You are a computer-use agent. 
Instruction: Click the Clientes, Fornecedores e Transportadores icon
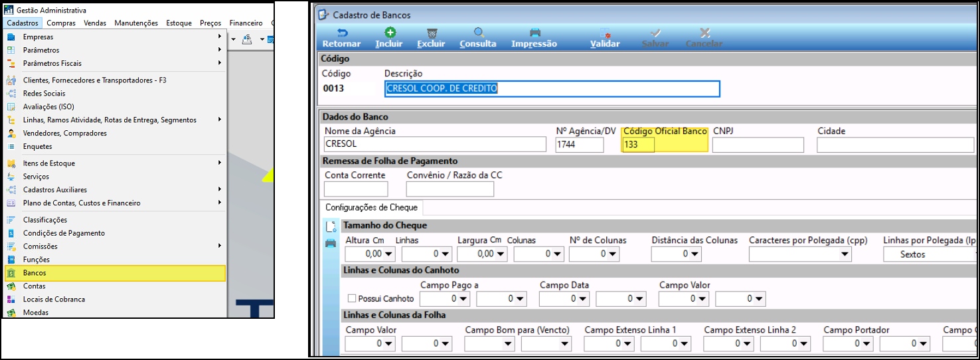point(11,80)
